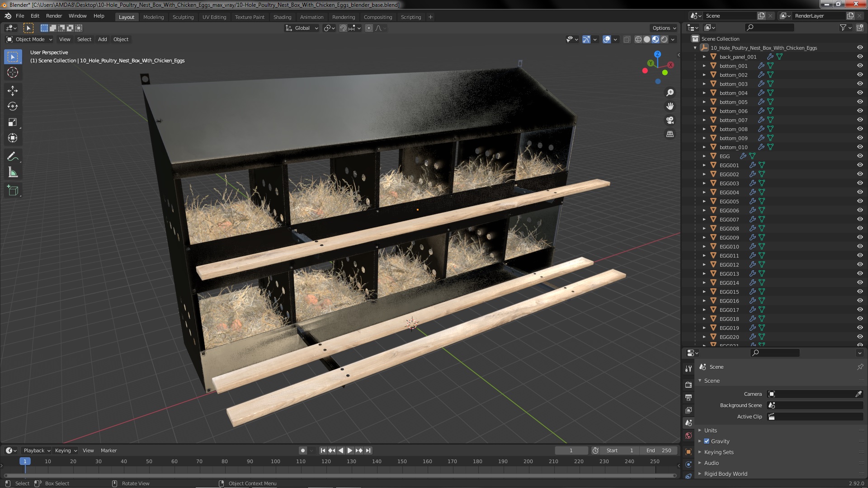Click the pan view hand icon
The height and width of the screenshot is (488, 868).
tap(670, 106)
